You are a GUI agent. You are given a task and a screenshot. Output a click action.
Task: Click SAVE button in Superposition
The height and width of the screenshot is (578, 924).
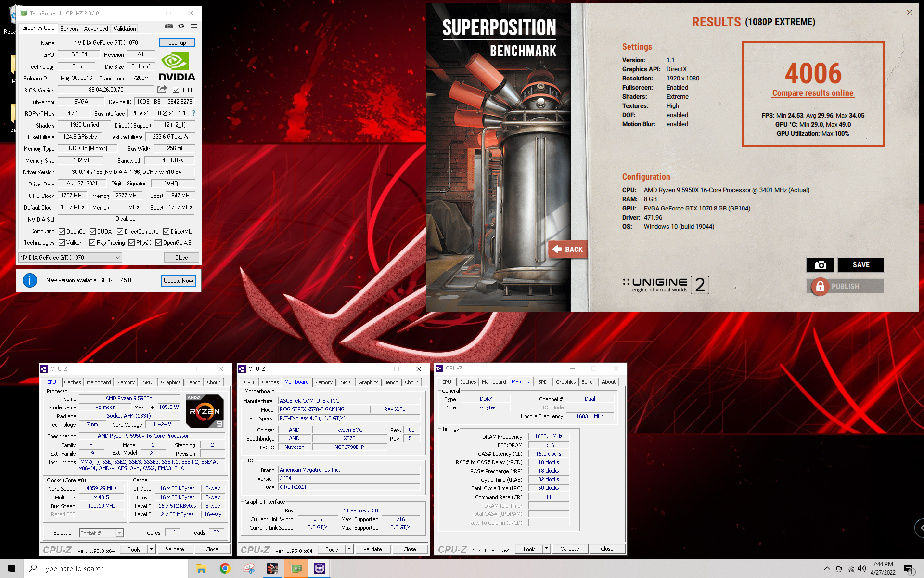[x=861, y=265]
